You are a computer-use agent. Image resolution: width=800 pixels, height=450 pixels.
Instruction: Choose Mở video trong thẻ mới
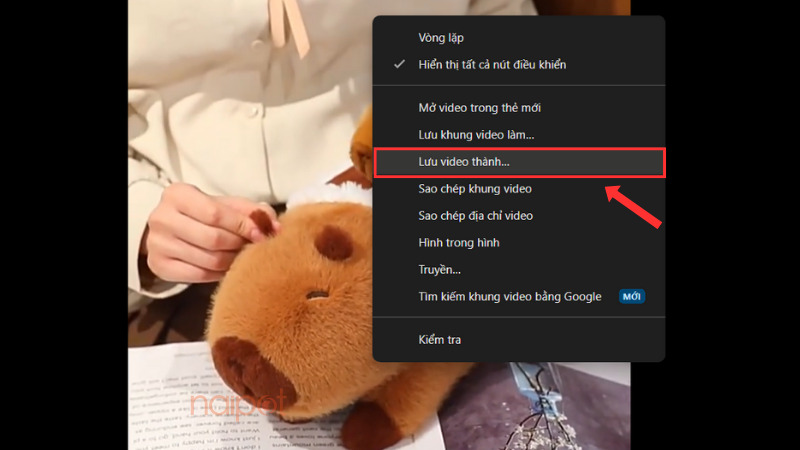pos(479,108)
